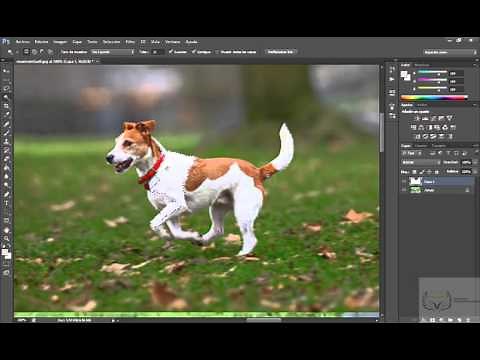Click the Perfeccionar borde button

(281, 52)
